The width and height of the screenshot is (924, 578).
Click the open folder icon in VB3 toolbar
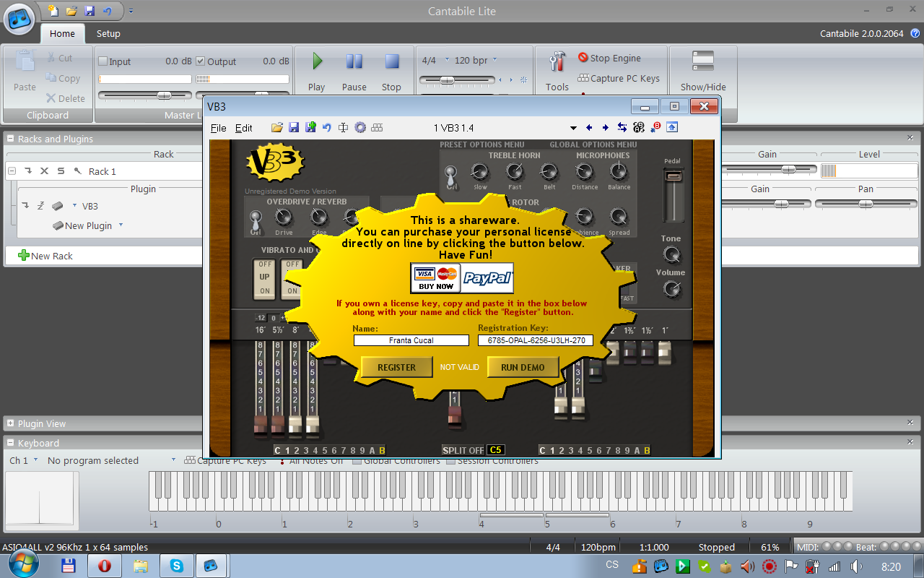[276, 128]
